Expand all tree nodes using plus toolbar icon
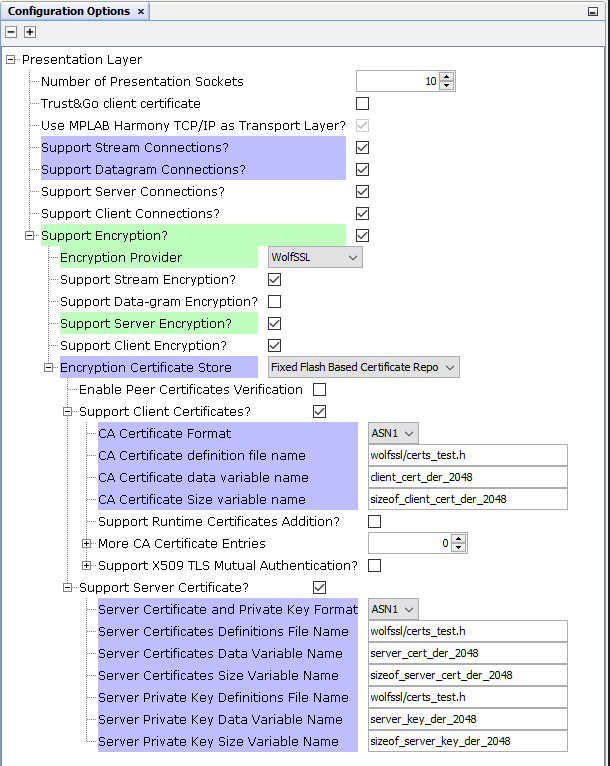The image size is (610, 766). coord(30,32)
